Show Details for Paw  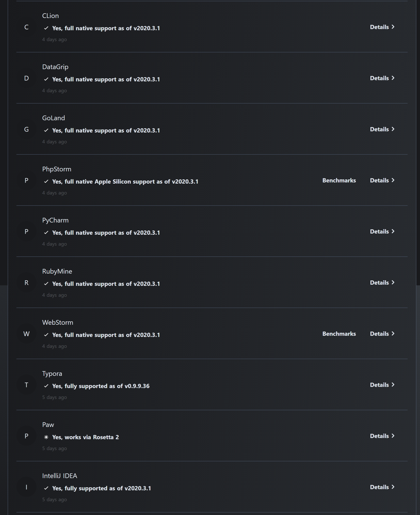[382, 436]
